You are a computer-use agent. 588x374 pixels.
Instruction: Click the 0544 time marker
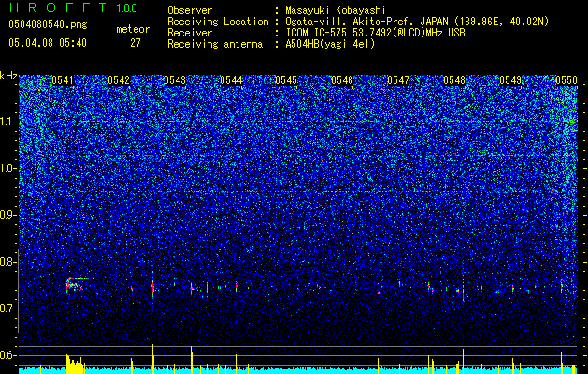[231, 80]
